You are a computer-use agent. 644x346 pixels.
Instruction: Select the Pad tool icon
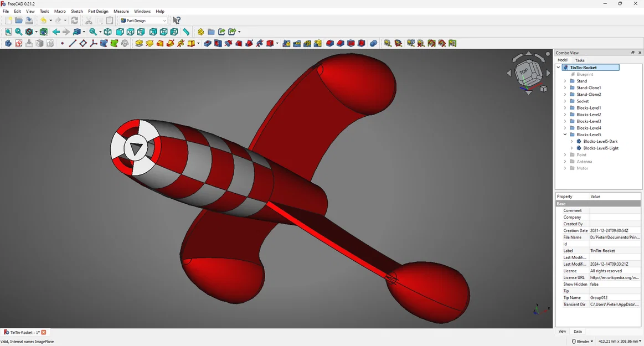(x=139, y=43)
